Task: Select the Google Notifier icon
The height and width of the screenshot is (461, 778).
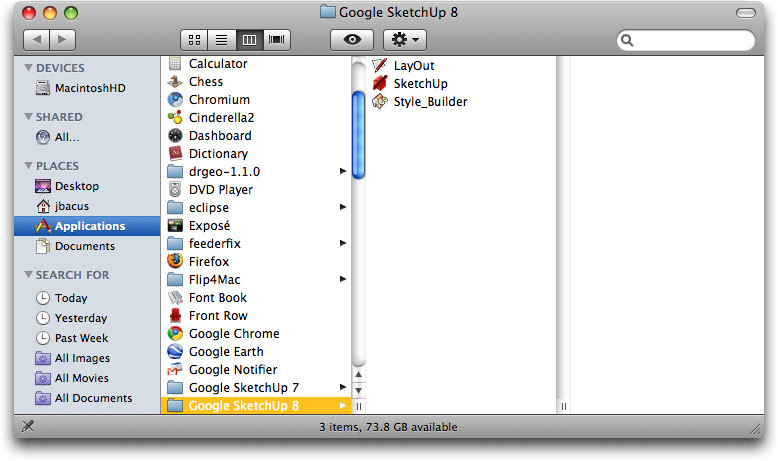Action: [x=175, y=369]
